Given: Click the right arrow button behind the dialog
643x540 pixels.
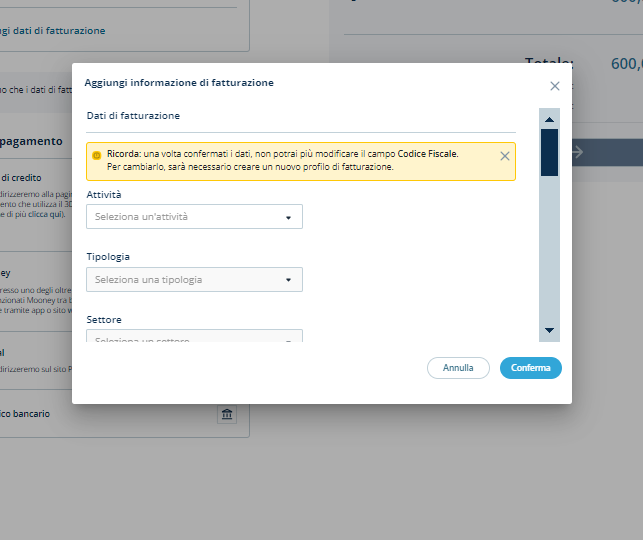Looking at the screenshot, I should [576, 152].
